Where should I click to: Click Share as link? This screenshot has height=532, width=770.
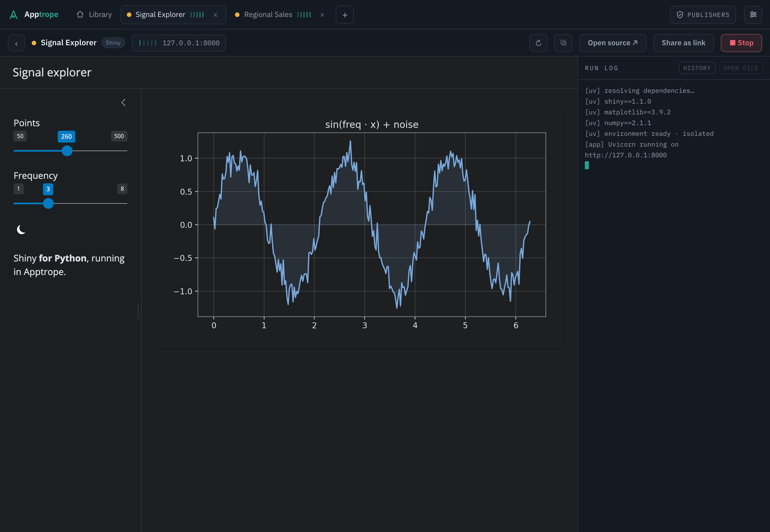683,43
